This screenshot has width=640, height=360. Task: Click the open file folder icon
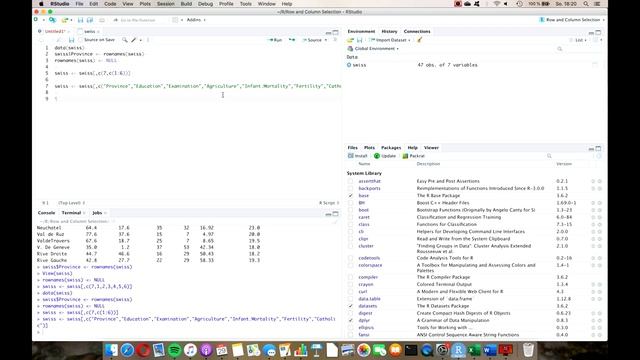(64, 20)
